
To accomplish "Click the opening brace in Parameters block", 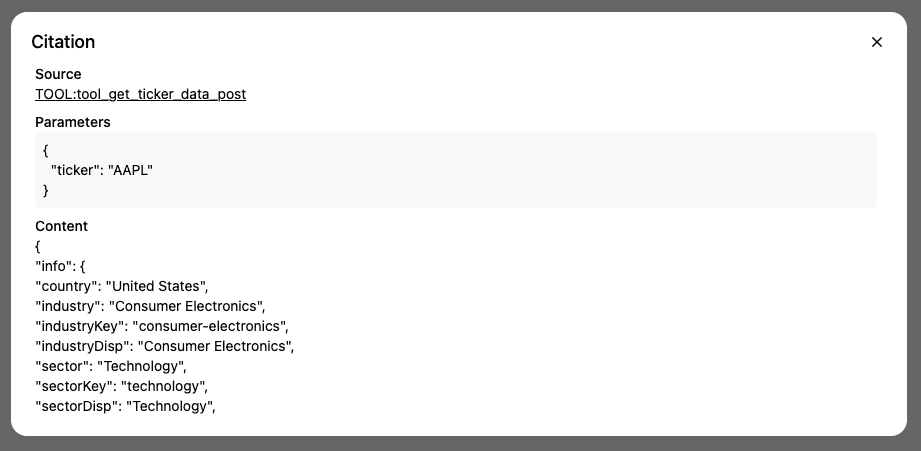I will pos(46,150).
